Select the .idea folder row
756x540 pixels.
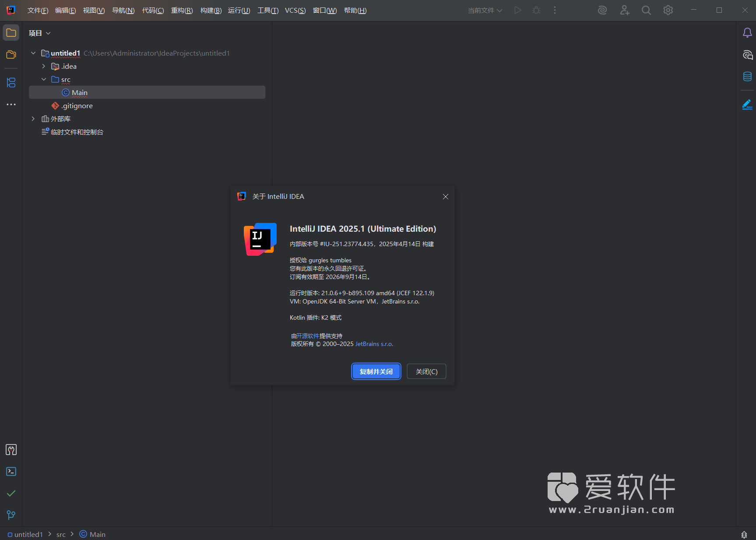147,66
